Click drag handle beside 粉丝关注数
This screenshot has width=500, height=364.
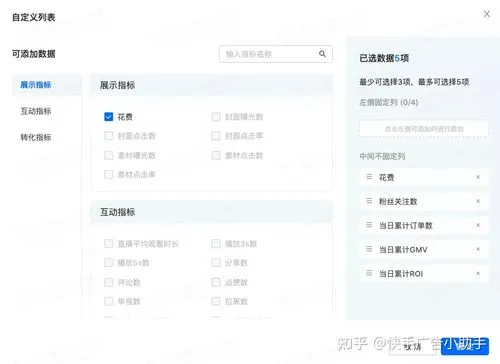(x=369, y=201)
